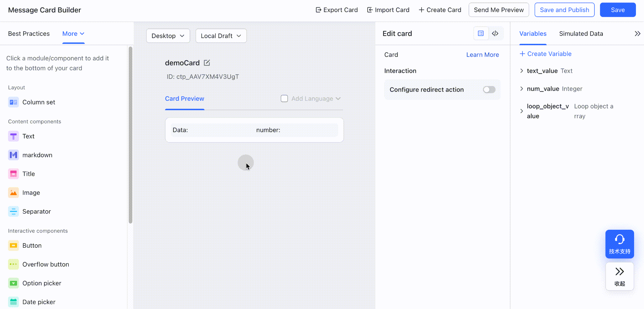Screen dimensions: 644x309
Task: Click Export Card
Action: [337, 10]
